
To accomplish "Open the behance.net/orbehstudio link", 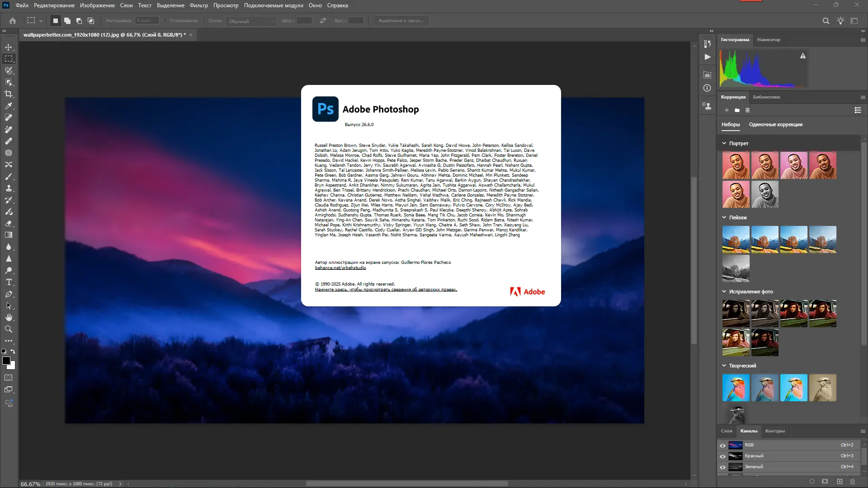I will click(340, 267).
